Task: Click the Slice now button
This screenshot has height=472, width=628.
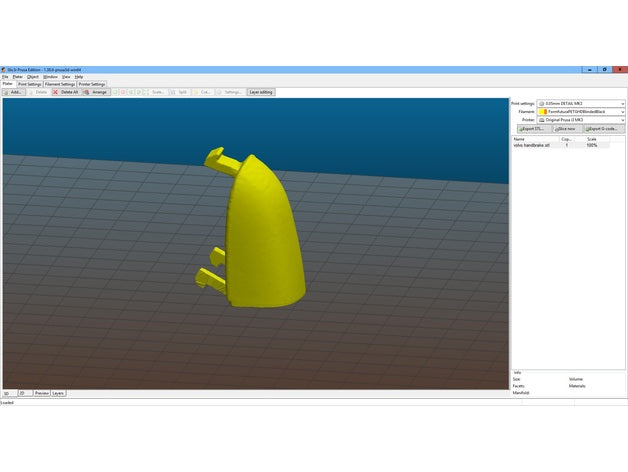Action: 567,129
